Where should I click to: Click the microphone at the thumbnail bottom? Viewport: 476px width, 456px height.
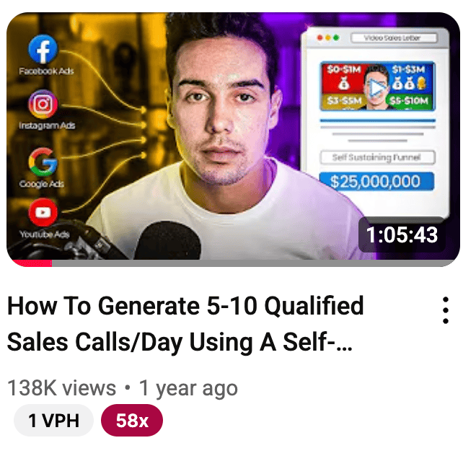click(x=167, y=240)
